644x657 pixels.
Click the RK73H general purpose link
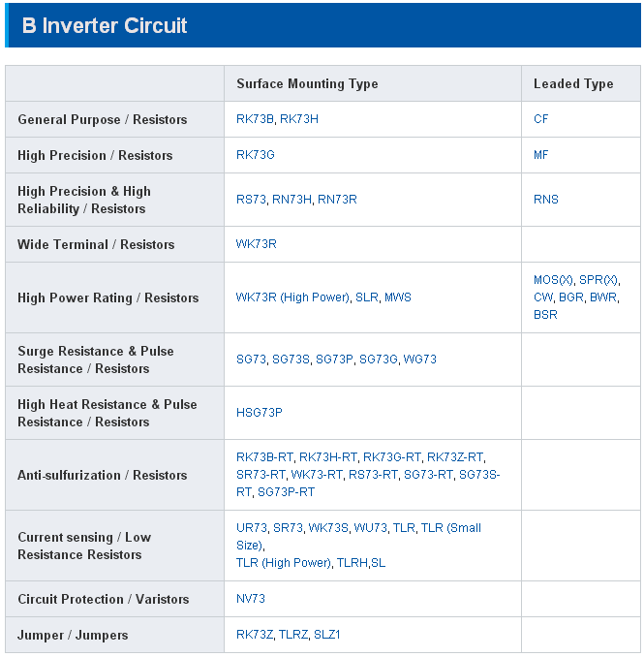click(x=299, y=119)
